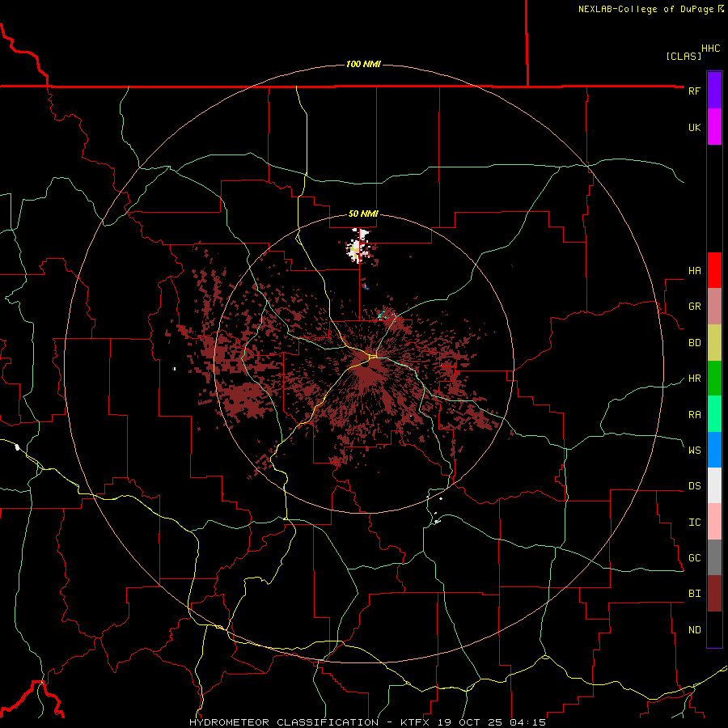Click the 19 OCT 25 date stamp
Screen dimensions: 728x728
coord(469,722)
